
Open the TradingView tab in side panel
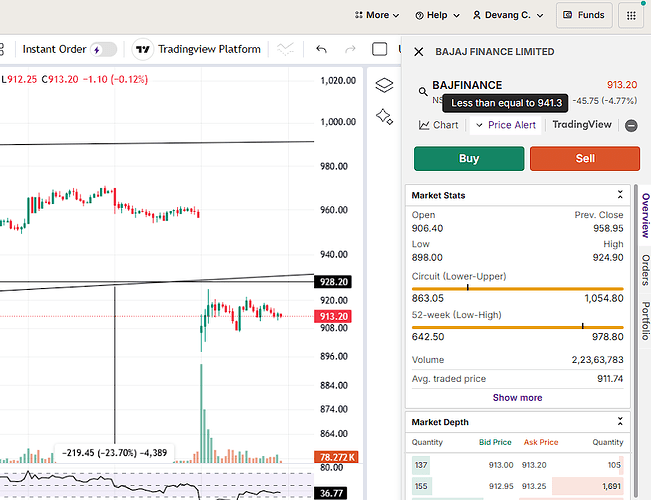pyautogui.click(x=582, y=125)
